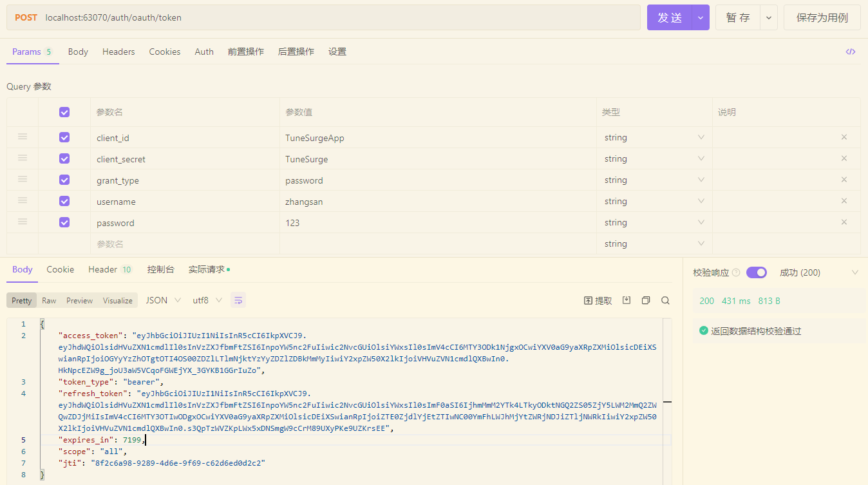Select the Preview response view

[x=80, y=301]
